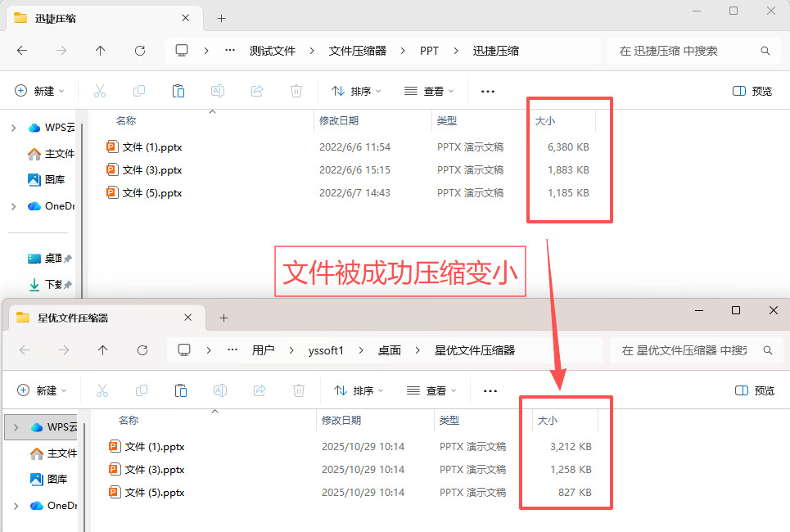Toggle 预览 pane in 星优文件压缩器 window

point(755,390)
